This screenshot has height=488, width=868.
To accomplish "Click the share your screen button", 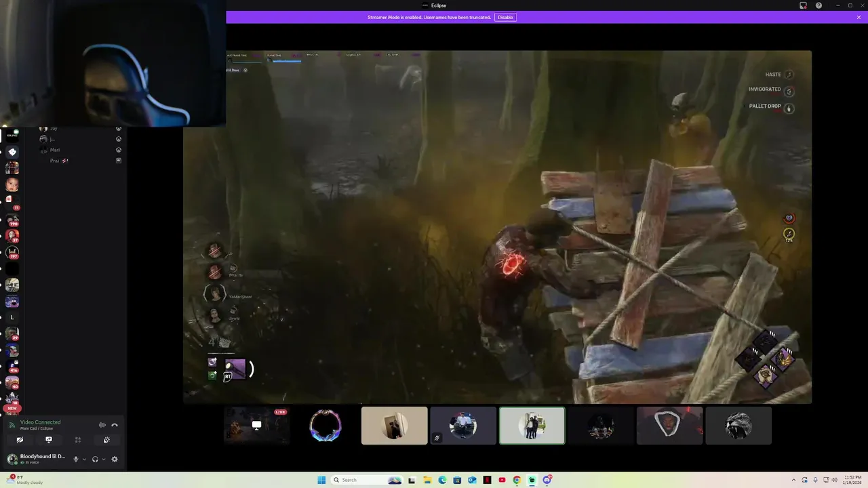I will click(49, 440).
